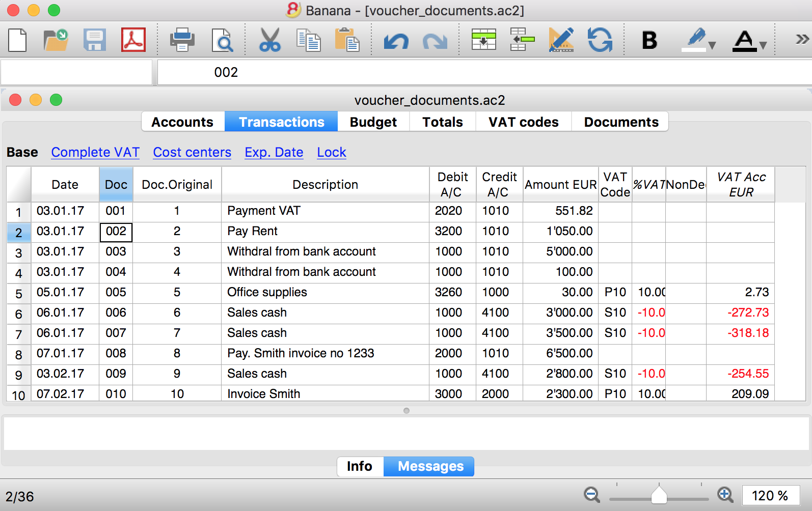Insert rows with the add-row icon
This screenshot has width=812, height=511.
click(x=483, y=40)
